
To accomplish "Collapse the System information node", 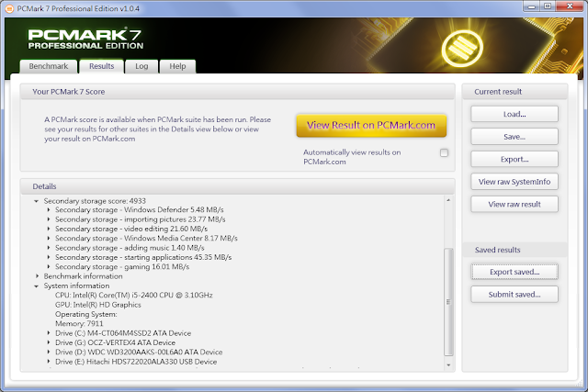I will pyautogui.click(x=37, y=286).
